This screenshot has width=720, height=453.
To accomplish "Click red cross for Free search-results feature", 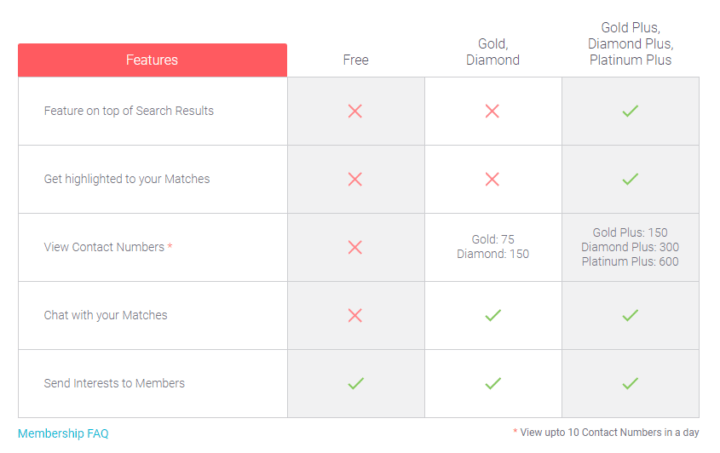I will point(355,111).
